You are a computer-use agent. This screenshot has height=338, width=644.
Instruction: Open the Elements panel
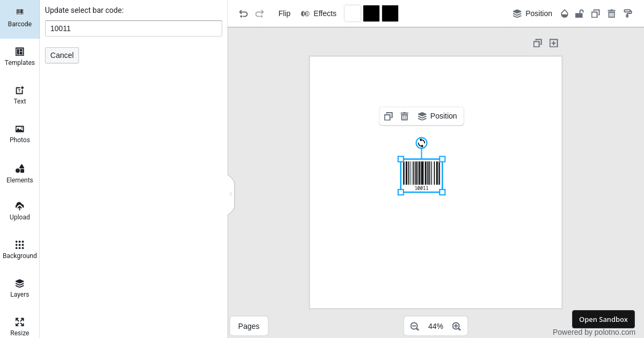tap(19, 174)
